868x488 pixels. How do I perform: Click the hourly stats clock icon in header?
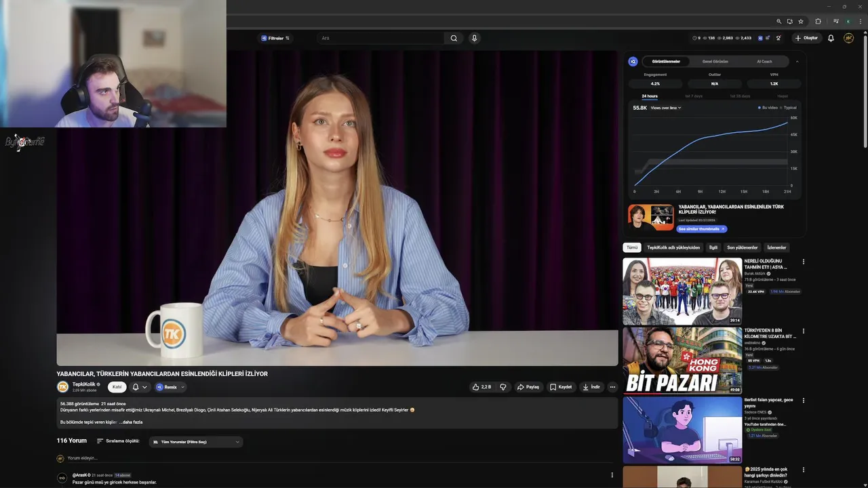[694, 38]
